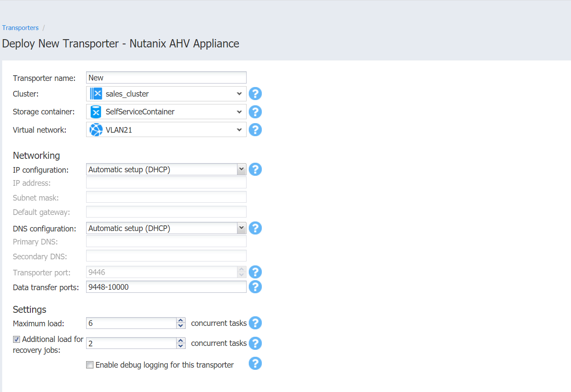Screen dimensions: 571x392
Task: Open help for DNS configuration
Action: pyautogui.click(x=255, y=228)
